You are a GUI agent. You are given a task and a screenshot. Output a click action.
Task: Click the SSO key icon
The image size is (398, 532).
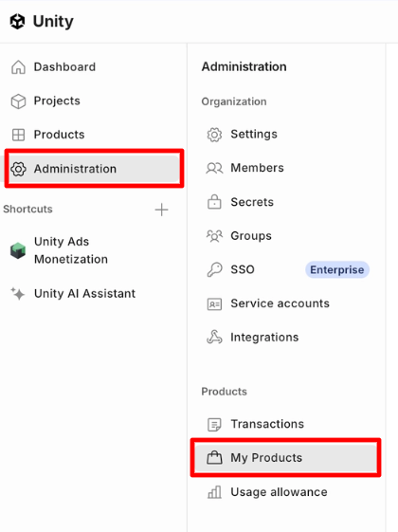pos(214,269)
